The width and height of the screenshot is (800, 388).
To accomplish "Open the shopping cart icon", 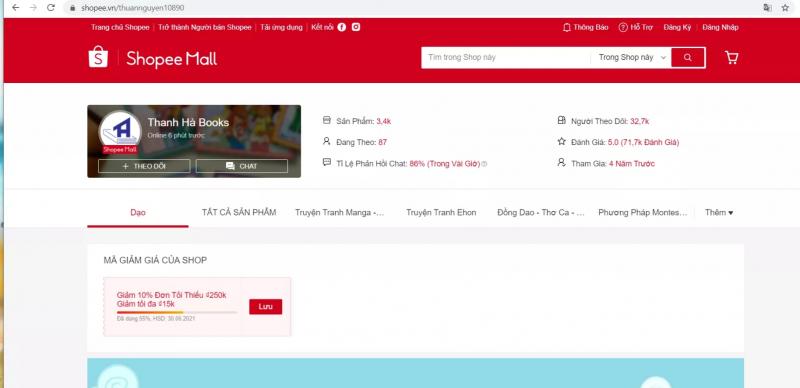I will pyautogui.click(x=732, y=58).
